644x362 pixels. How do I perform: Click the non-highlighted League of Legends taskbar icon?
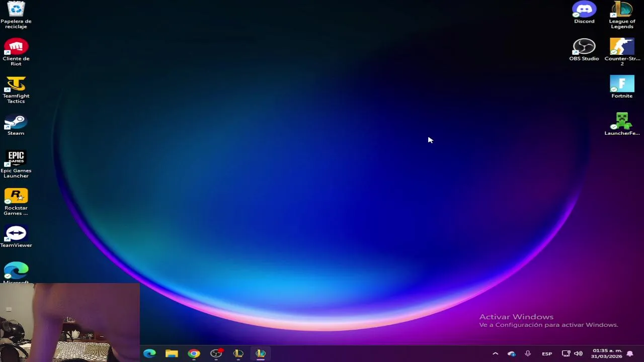click(x=238, y=353)
